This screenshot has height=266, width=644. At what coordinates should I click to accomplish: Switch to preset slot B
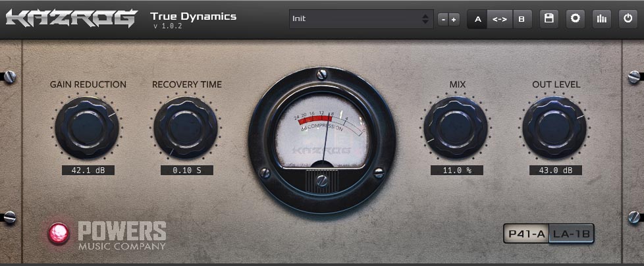point(522,19)
